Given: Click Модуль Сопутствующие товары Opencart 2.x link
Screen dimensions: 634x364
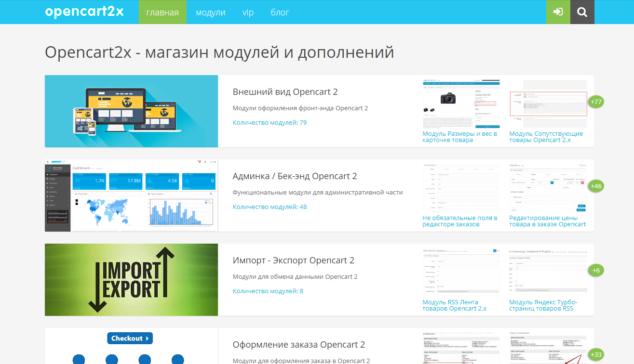Looking at the screenshot, I should (x=546, y=137).
